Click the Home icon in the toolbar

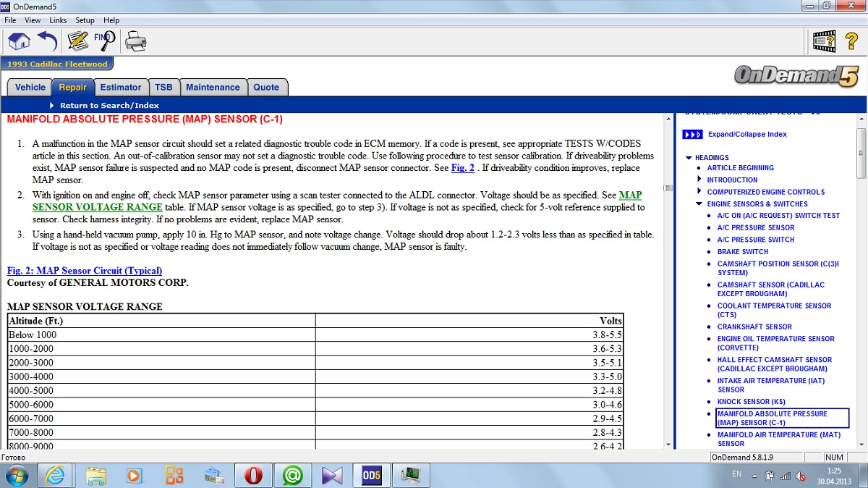[x=19, y=41]
